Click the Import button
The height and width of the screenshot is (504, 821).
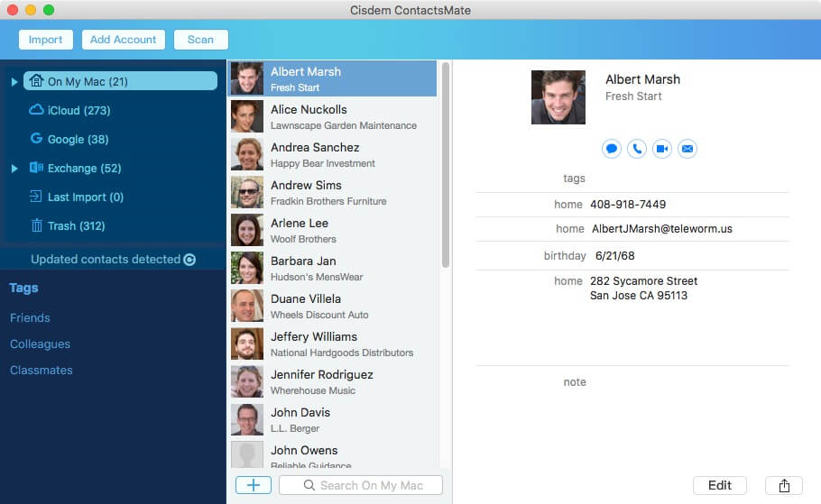[45, 40]
